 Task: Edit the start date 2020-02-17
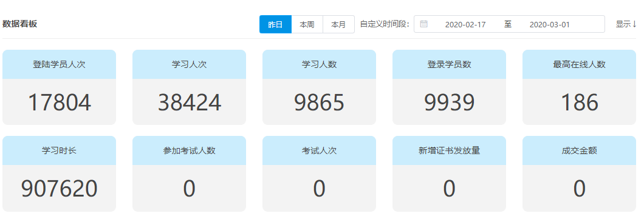465,25
